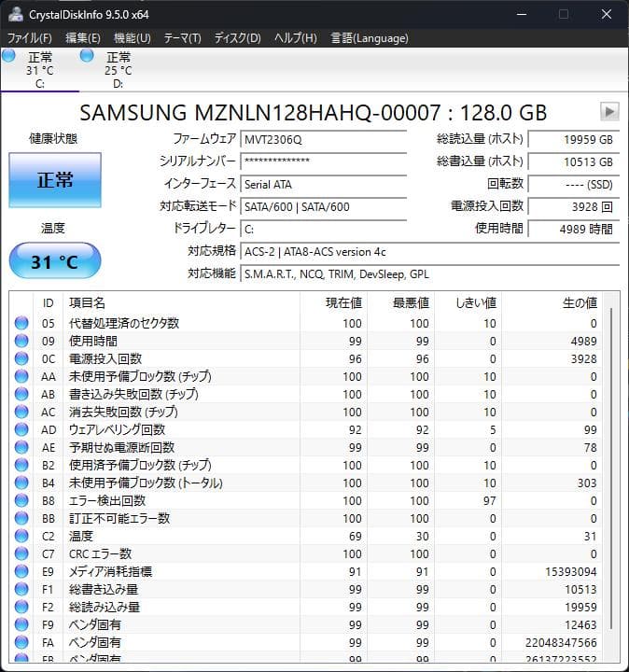Click status orb of attribute FA ベンダ固有
This screenshot has height=672, width=629.
click(21, 642)
